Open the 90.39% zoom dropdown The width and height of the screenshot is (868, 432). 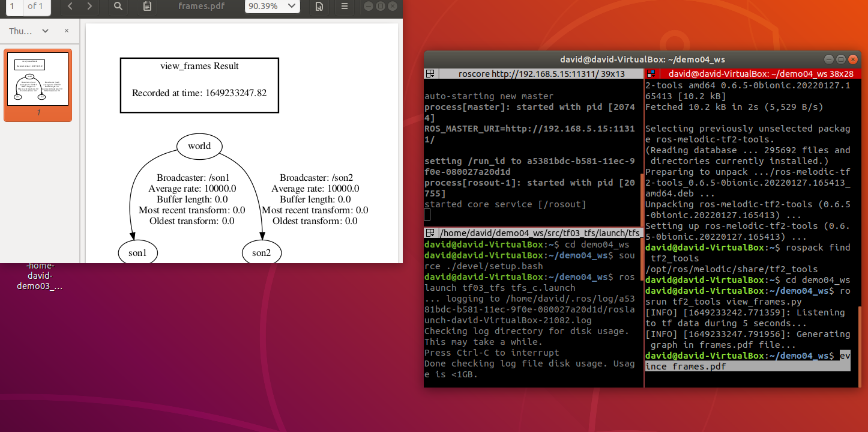(x=272, y=6)
